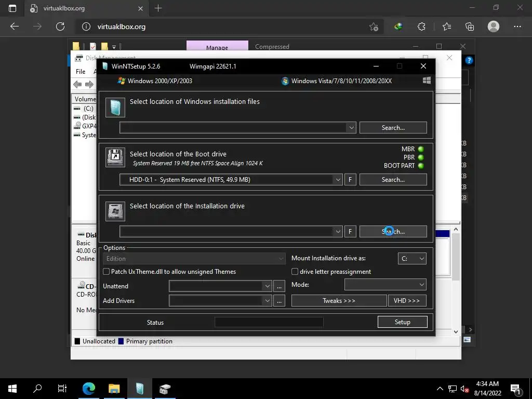
Task: Click the BOOT PART green status indicator
Action: tap(421, 166)
